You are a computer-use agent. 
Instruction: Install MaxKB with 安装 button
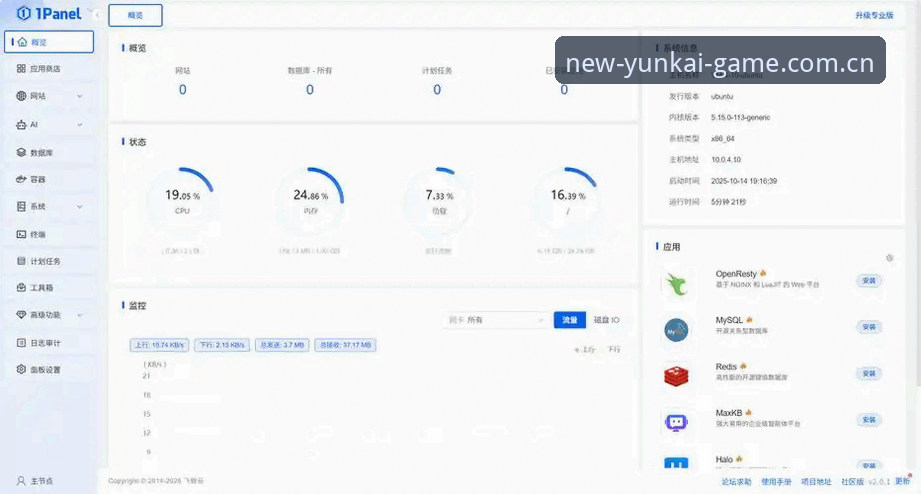869,419
